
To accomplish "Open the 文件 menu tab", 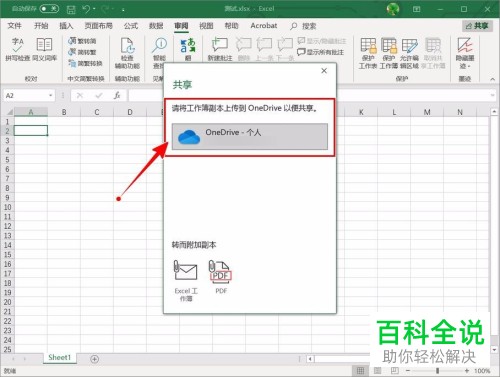I will 14,26.
